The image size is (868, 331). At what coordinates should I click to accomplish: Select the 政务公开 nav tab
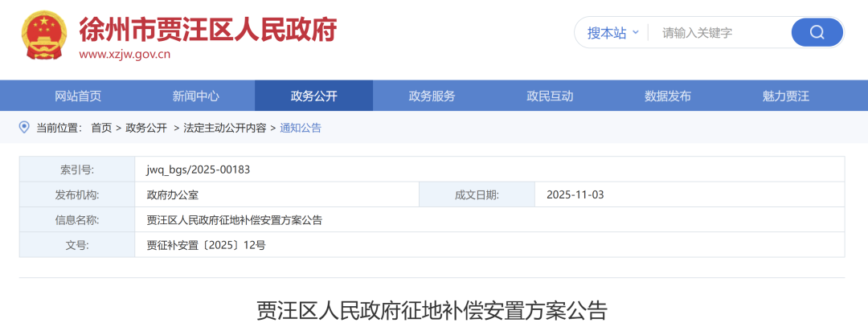coord(314,96)
